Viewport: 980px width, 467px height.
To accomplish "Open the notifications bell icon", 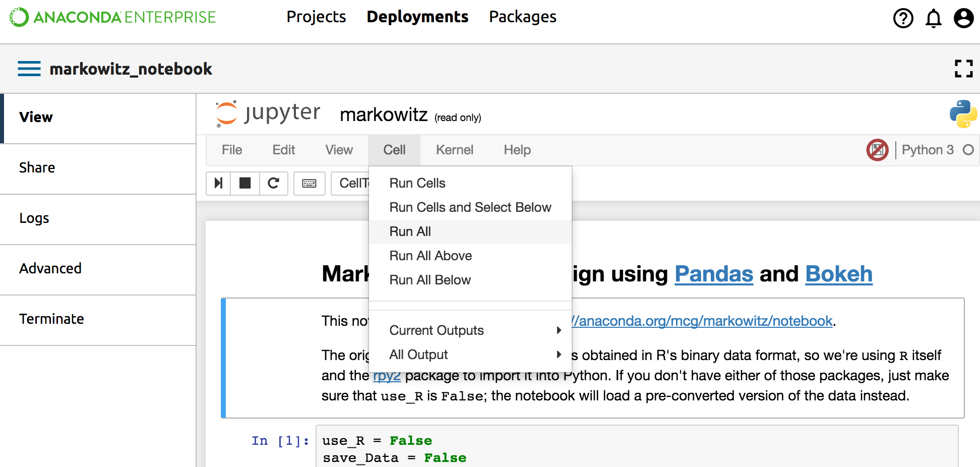I will point(933,19).
